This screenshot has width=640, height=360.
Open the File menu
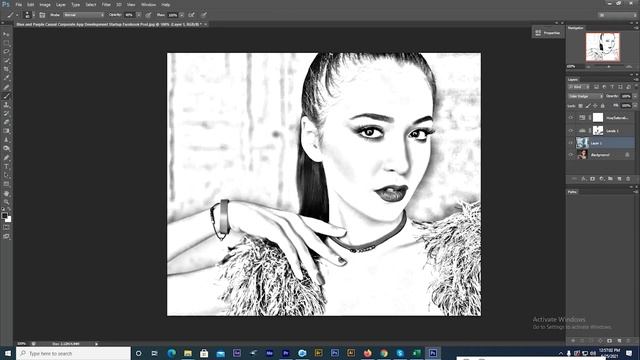tap(19, 5)
